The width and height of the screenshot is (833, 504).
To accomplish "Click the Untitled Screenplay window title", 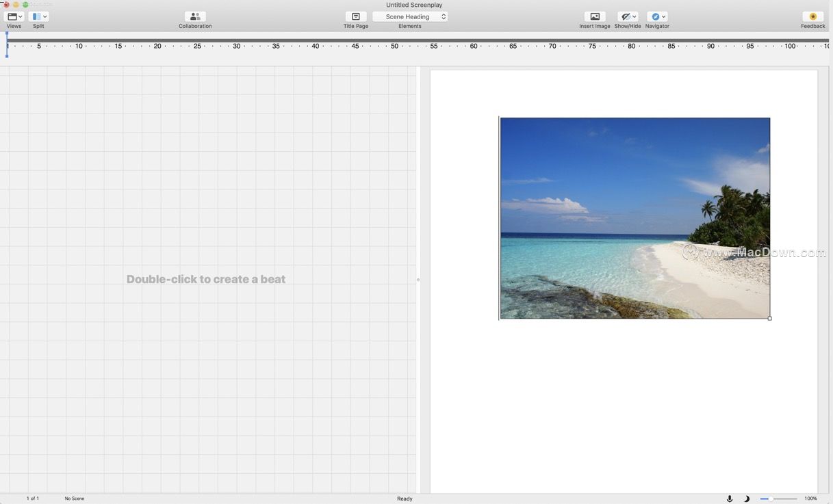I will tap(414, 5).
